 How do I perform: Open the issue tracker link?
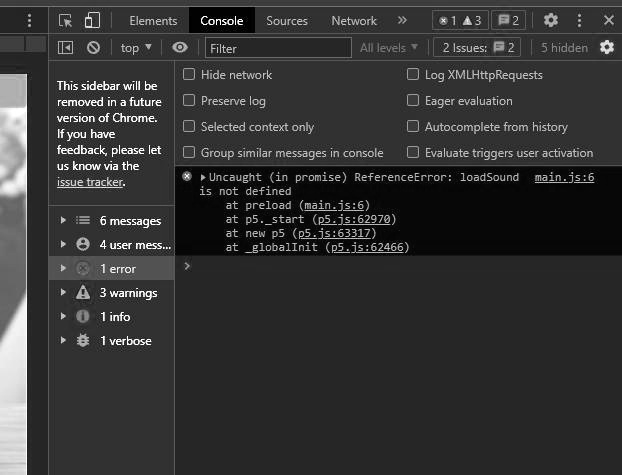pyautogui.click(x=89, y=182)
